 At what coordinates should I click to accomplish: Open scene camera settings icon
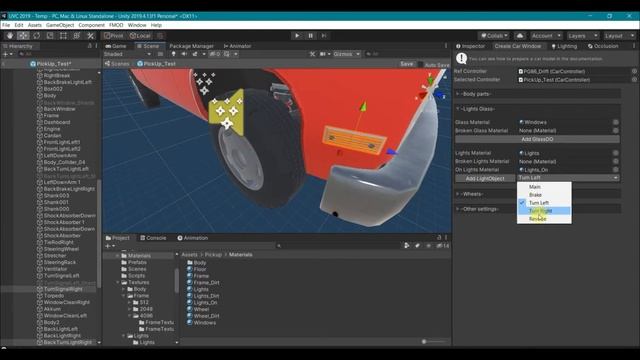[324, 54]
